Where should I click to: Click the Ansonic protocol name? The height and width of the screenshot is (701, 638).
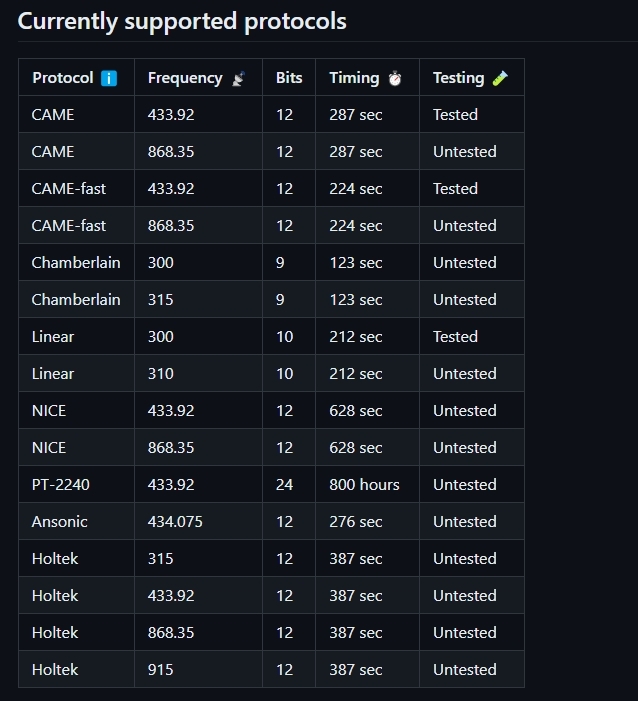59,521
